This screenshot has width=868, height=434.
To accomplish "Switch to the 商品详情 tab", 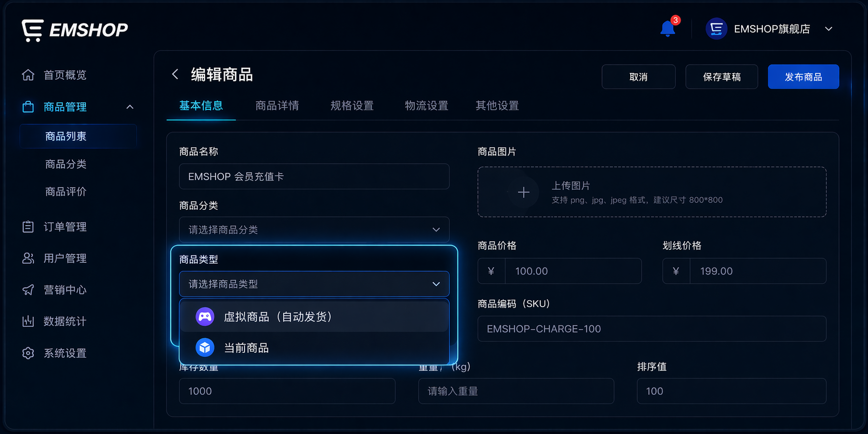I will tap(277, 106).
